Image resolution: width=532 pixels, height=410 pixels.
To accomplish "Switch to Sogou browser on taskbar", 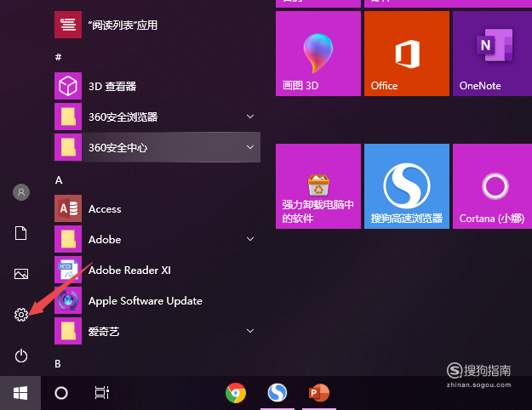I will point(277,393).
